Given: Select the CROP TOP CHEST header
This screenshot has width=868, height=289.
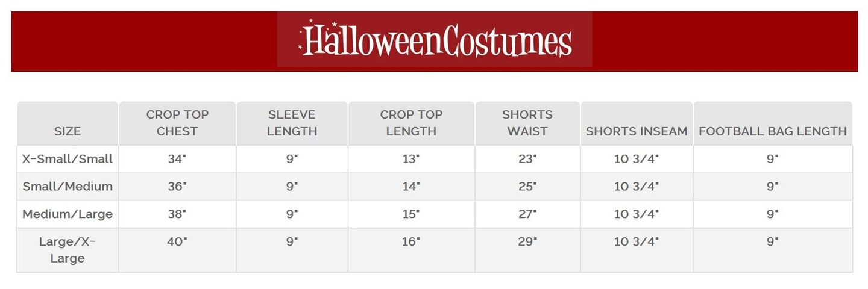Looking at the screenshot, I should click(x=177, y=123).
